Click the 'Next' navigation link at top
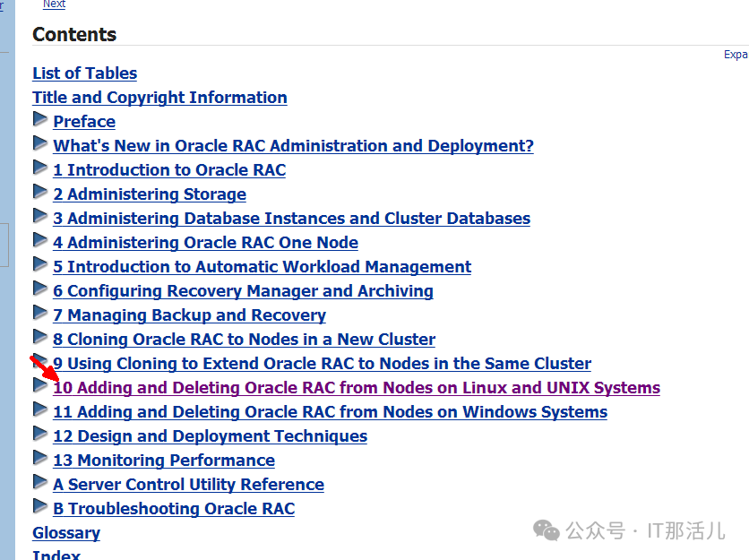Viewport: 749px width, 560px height. [x=54, y=4]
